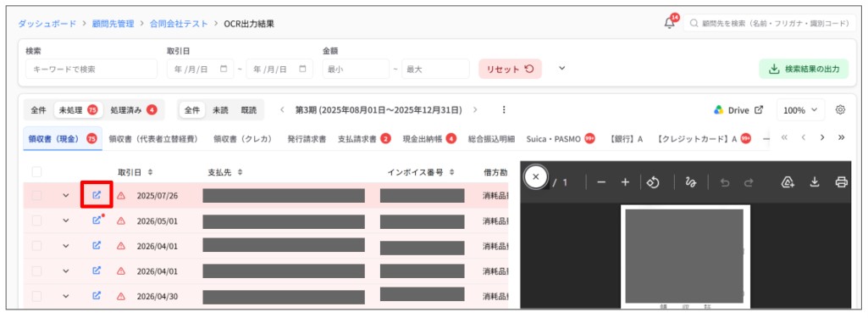This screenshot has width=868, height=318.
Task: Open document link icon in 2026/04/30 row
Action: (x=97, y=295)
